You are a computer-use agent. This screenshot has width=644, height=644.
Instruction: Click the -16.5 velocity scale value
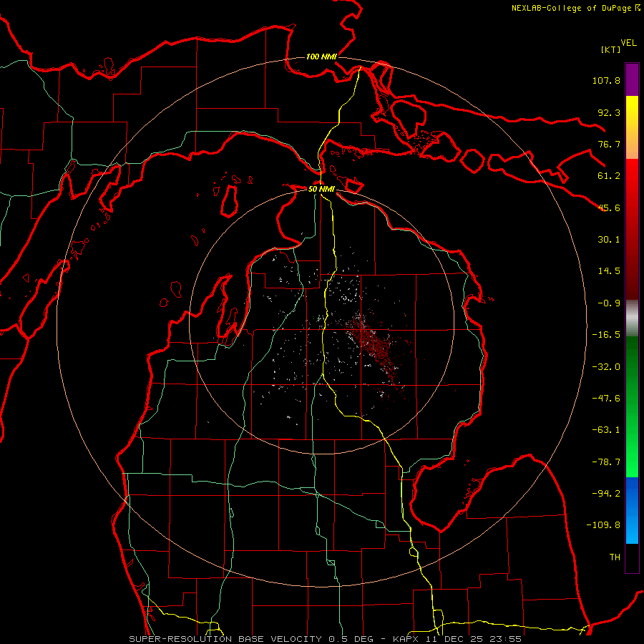(606, 335)
